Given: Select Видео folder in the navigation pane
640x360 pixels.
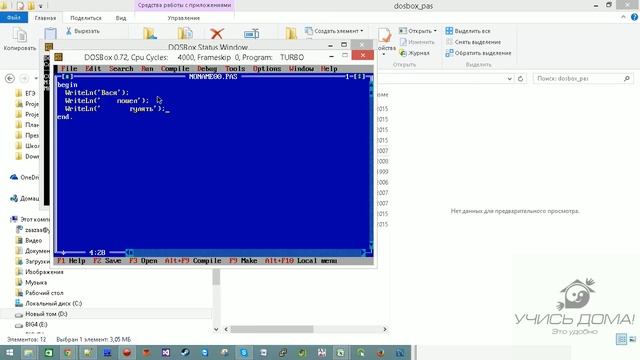Looking at the screenshot, I should point(29,240).
